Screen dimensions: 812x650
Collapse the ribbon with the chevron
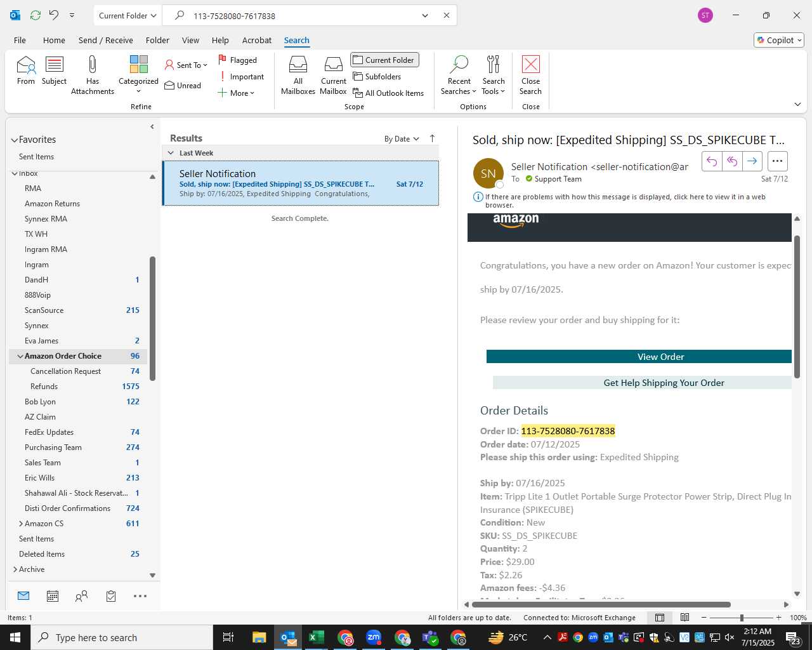click(797, 104)
